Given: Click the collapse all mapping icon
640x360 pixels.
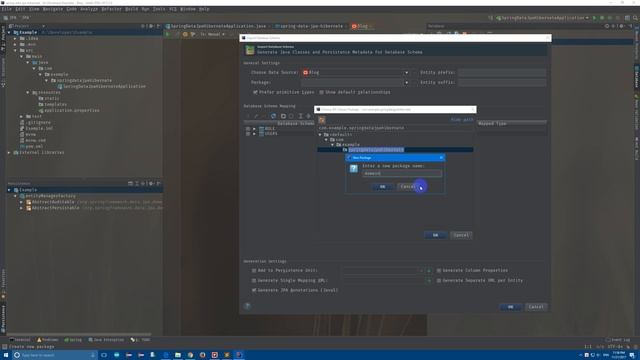Looking at the screenshot, I should point(309,116).
